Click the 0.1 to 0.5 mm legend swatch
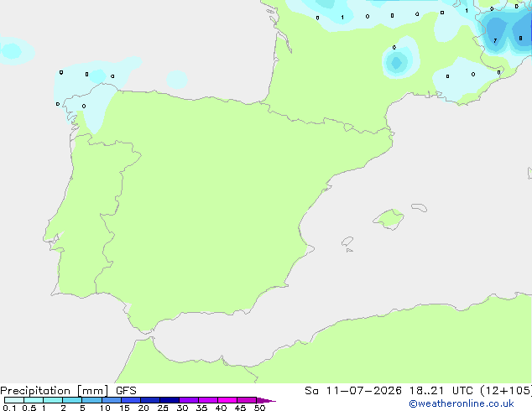 point(14,400)
